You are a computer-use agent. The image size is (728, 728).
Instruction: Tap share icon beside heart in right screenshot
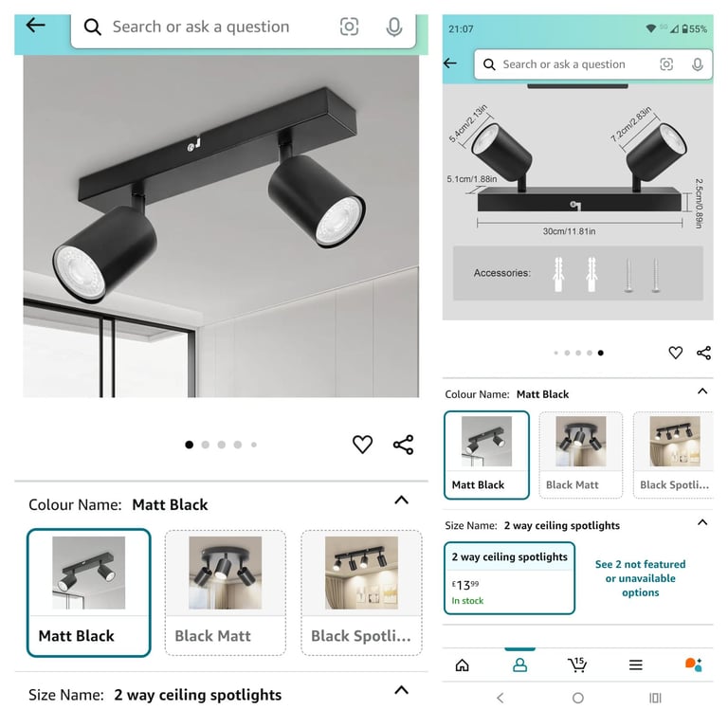(x=703, y=353)
